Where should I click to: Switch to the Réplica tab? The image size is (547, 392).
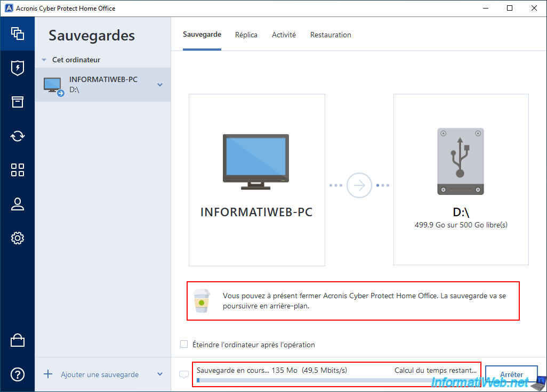(246, 35)
